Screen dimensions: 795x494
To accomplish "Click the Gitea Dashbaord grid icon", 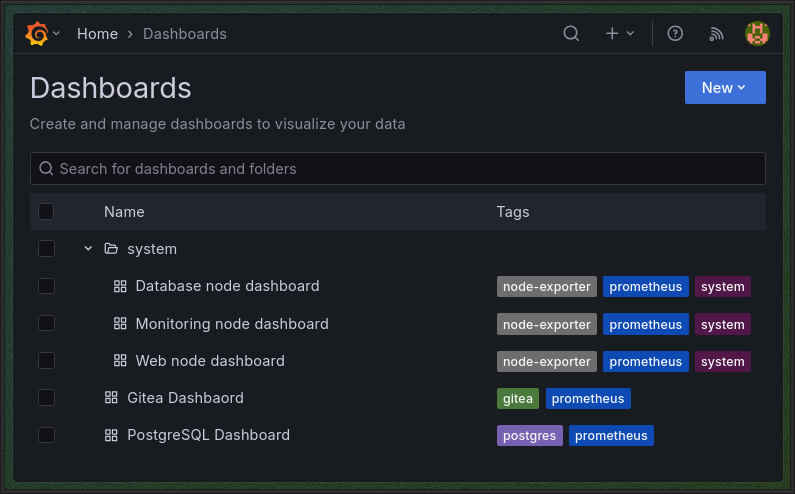I will click(x=111, y=398).
